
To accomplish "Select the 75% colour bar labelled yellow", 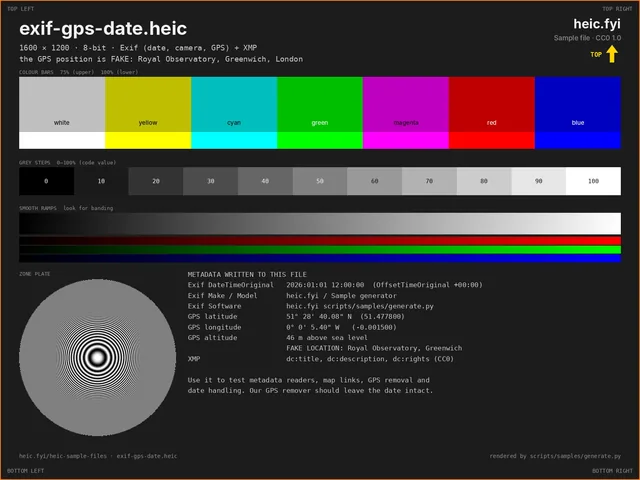I will 148,104.
